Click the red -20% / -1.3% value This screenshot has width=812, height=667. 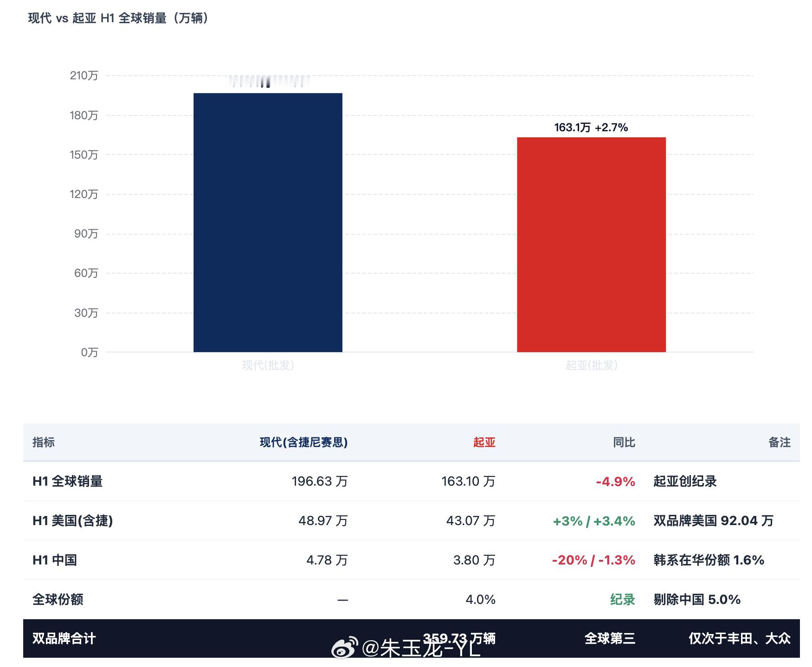click(x=593, y=560)
